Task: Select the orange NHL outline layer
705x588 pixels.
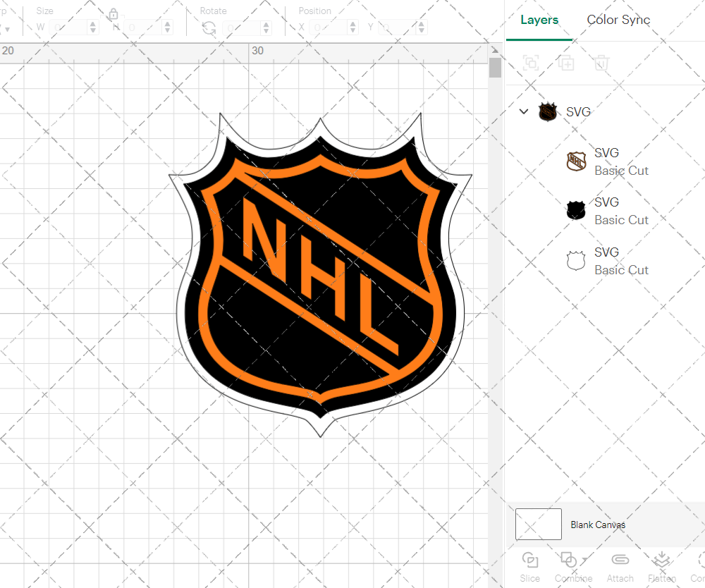Action: point(608,161)
